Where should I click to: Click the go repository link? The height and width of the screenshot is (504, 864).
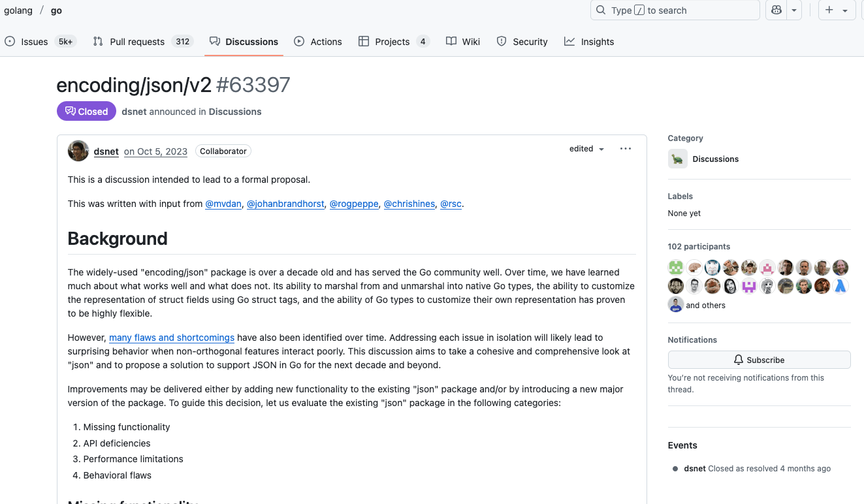point(56,10)
